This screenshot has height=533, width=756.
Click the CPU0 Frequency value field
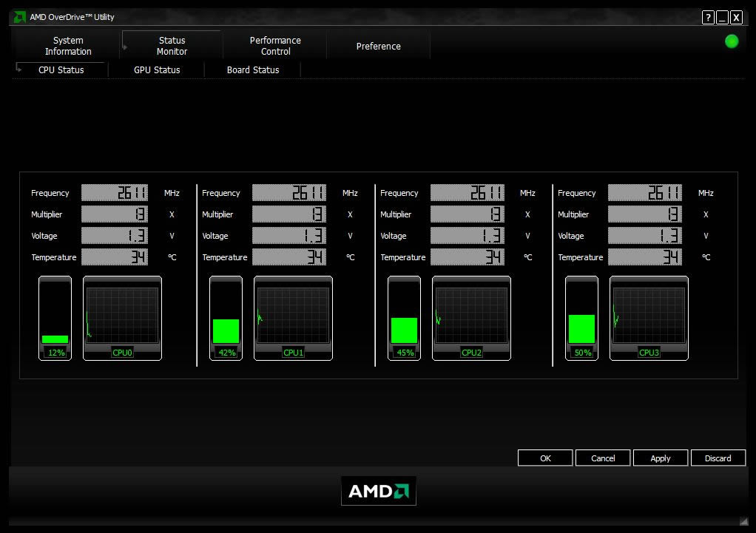coord(115,193)
